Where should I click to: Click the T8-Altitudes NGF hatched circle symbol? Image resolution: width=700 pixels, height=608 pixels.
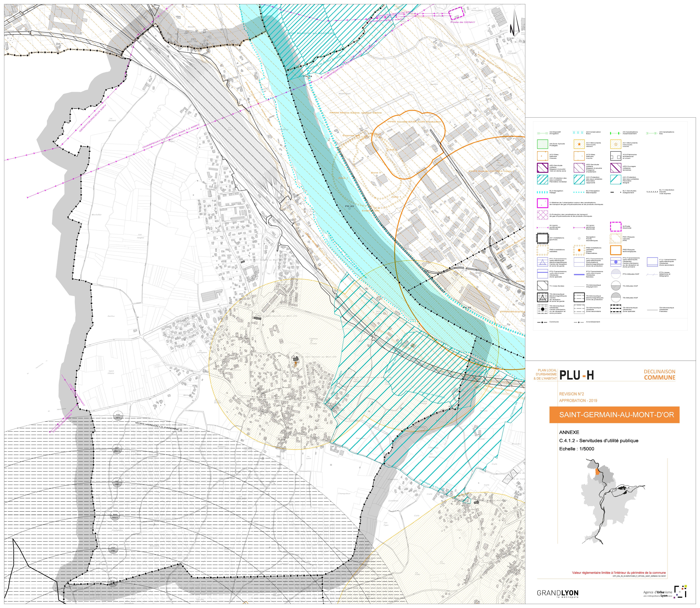pos(616,298)
